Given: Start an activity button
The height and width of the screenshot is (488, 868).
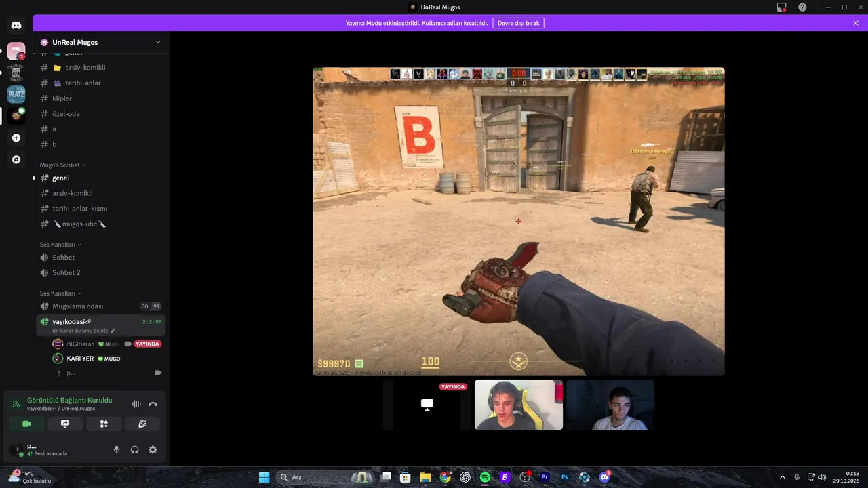Looking at the screenshot, I should pos(104,424).
